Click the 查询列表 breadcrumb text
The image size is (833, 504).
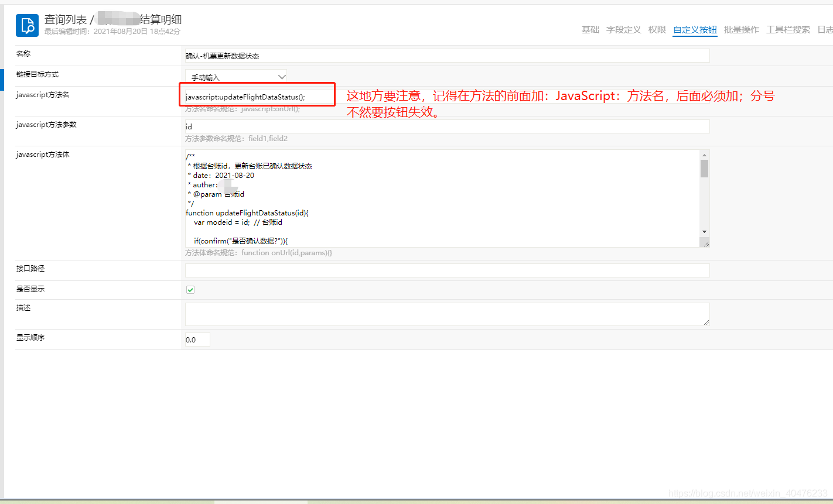[x=65, y=20]
